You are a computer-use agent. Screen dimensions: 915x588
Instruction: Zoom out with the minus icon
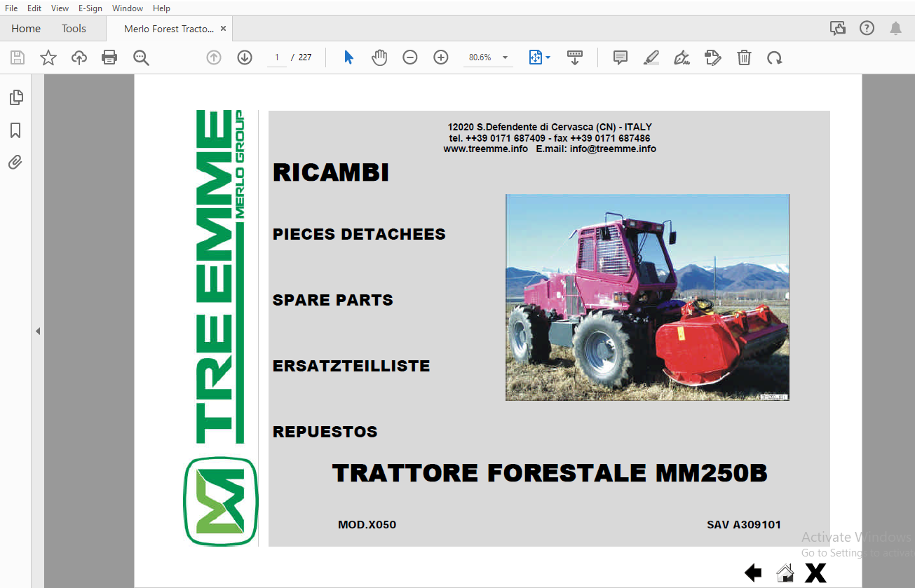click(410, 57)
